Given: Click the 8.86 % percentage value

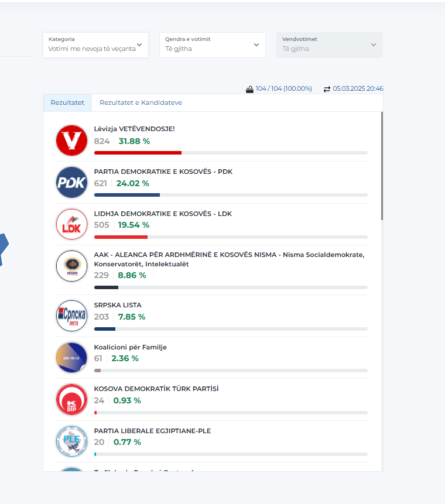Looking at the screenshot, I should (x=132, y=275).
